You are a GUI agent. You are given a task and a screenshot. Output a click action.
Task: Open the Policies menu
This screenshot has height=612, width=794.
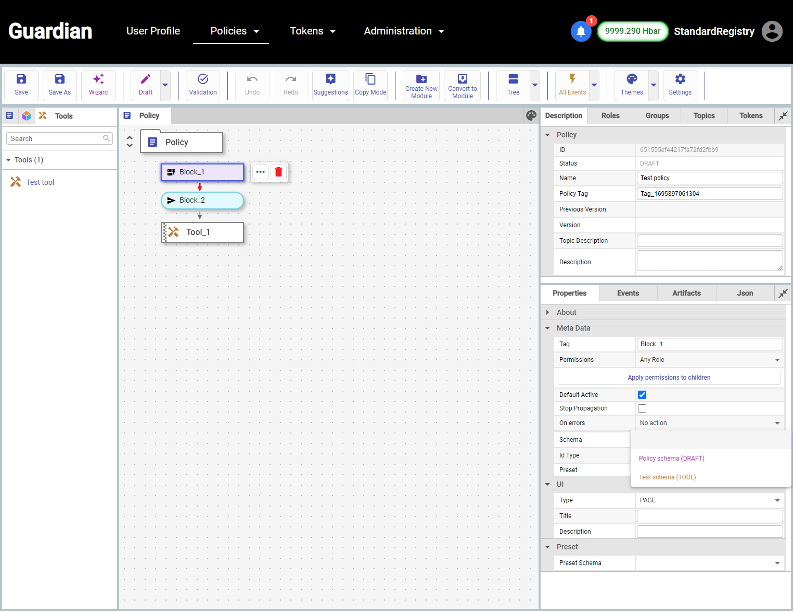tap(235, 31)
